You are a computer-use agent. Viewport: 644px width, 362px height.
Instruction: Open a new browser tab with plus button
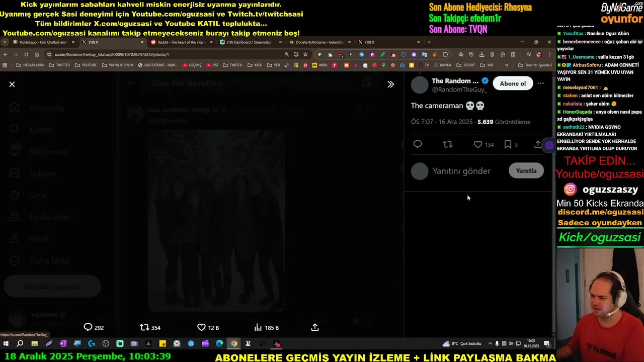click(x=429, y=42)
